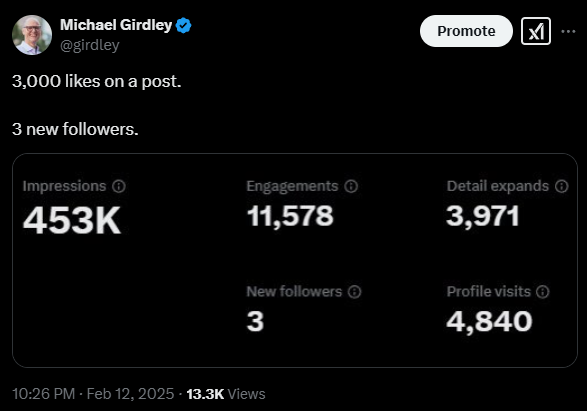Click the blue verified checkmark badge
The image size is (587, 411).
183,25
